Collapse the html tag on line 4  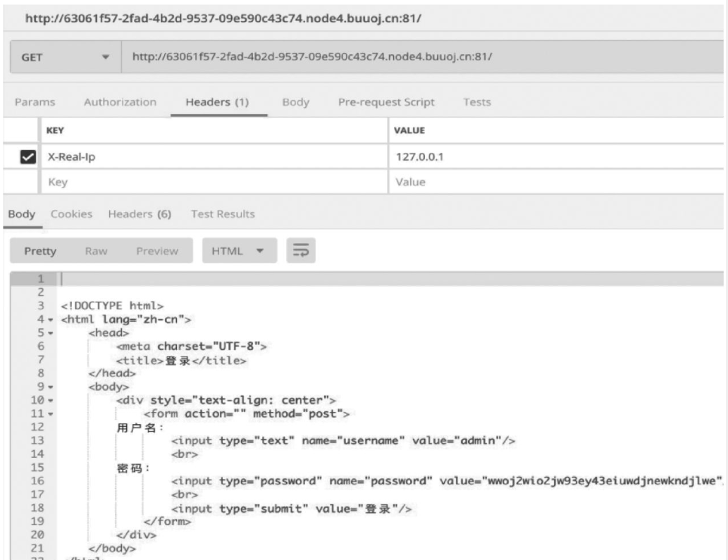point(50,320)
